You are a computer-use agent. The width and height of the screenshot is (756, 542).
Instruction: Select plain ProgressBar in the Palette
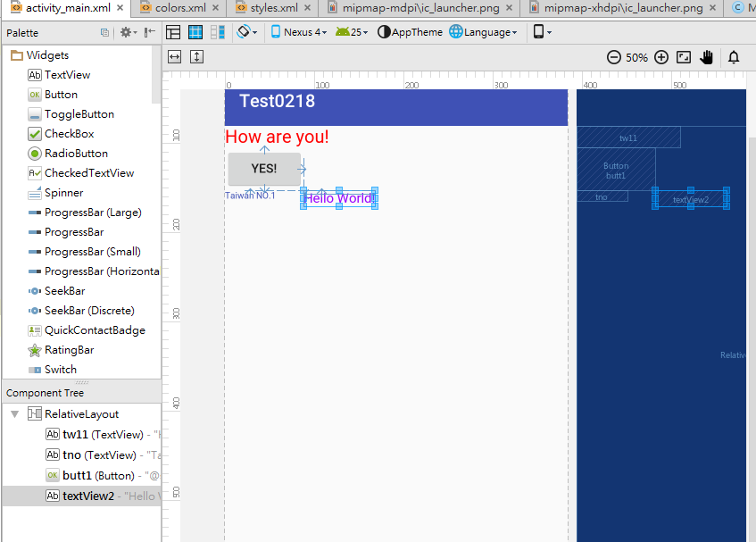74,232
